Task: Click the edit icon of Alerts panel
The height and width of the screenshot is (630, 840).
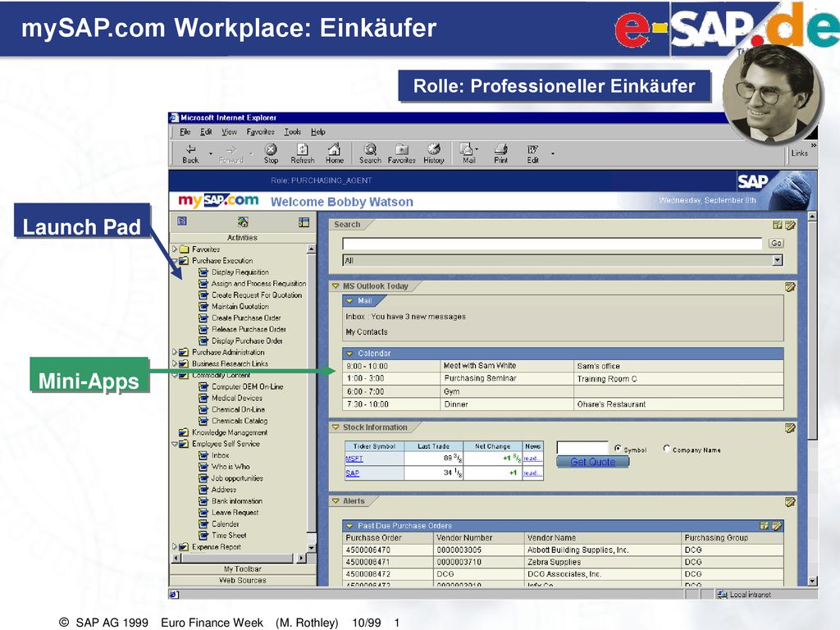Action: (x=790, y=502)
